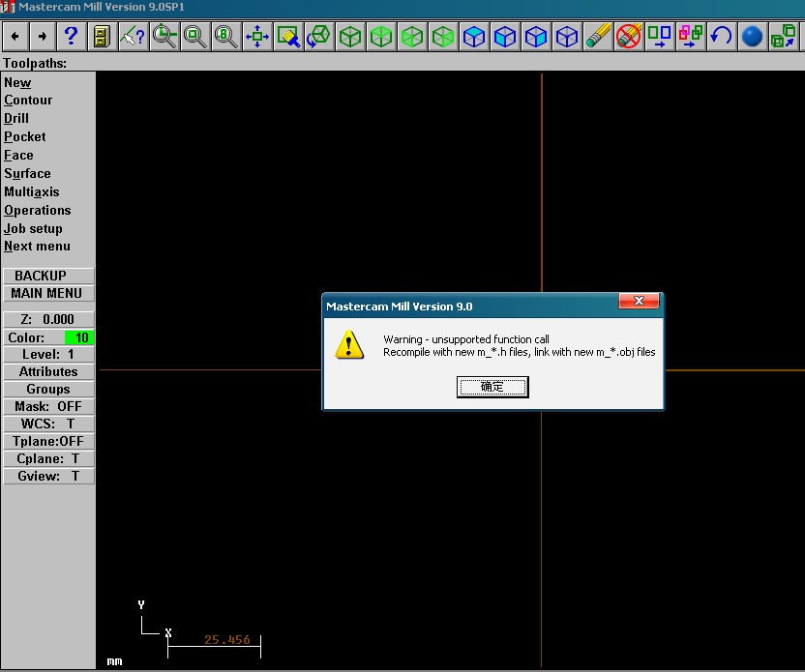805x672 pixels.
Task: Choose Face from the Toolpaths menu
Action: (x=18, y=155)
